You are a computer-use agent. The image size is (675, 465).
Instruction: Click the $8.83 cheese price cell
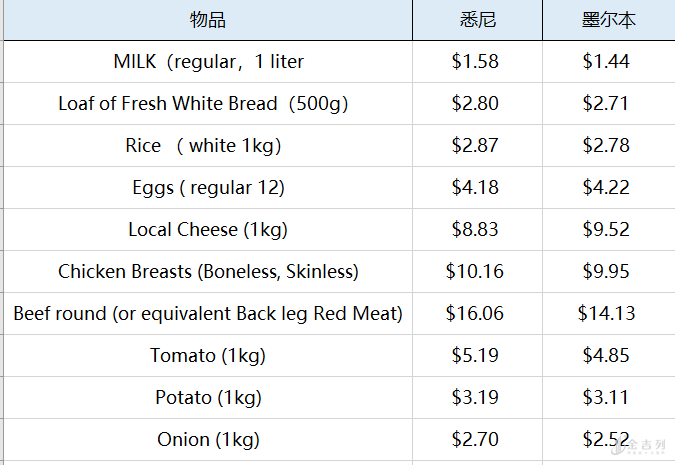[475, 230]
